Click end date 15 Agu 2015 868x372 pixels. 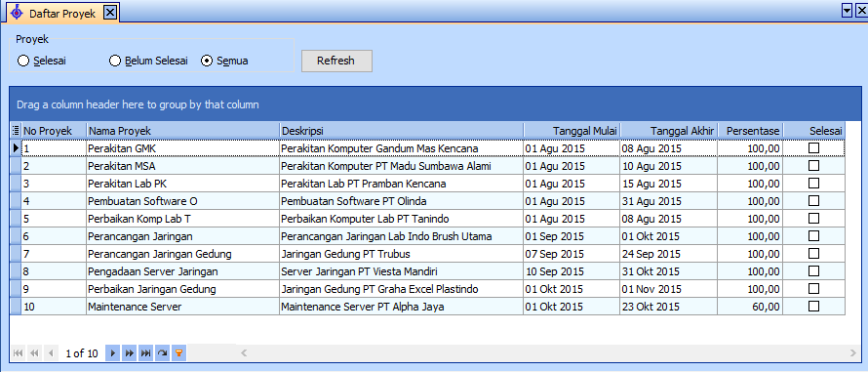pyautogui.click(x=669, y=184)
